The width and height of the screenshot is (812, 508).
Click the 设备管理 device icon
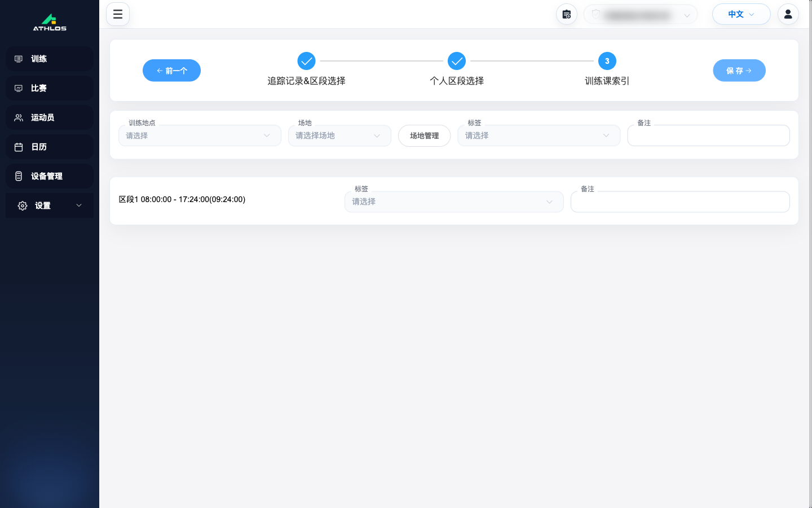click(x=19, y=176)
